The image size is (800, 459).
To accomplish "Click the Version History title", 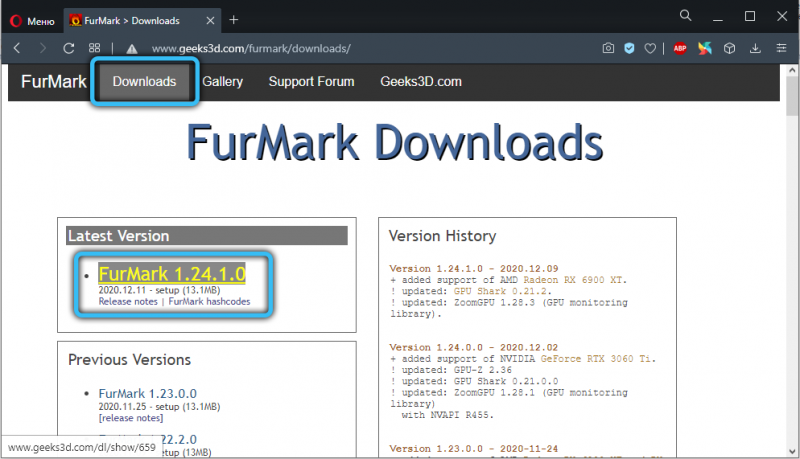I will (442, 236).
